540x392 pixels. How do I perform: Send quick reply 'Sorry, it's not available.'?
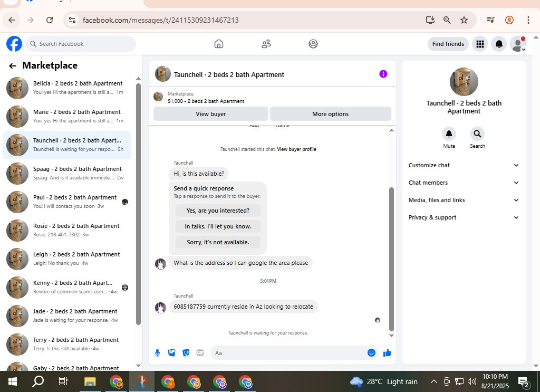click(218, 242)
